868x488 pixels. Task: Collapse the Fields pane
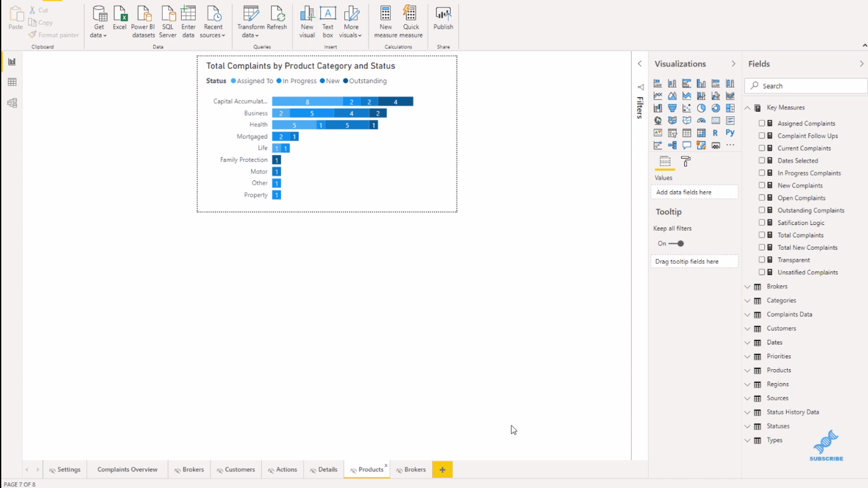pyautogui.click(x=862, y=64)
